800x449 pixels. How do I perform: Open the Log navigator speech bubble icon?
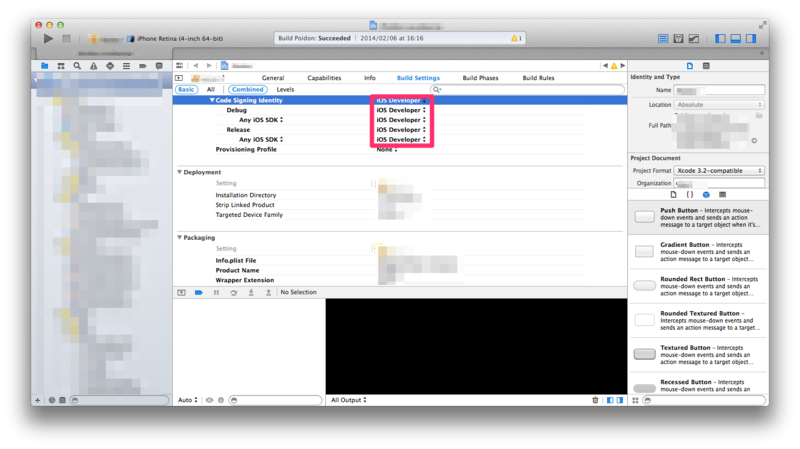click(x=159, y=66)
